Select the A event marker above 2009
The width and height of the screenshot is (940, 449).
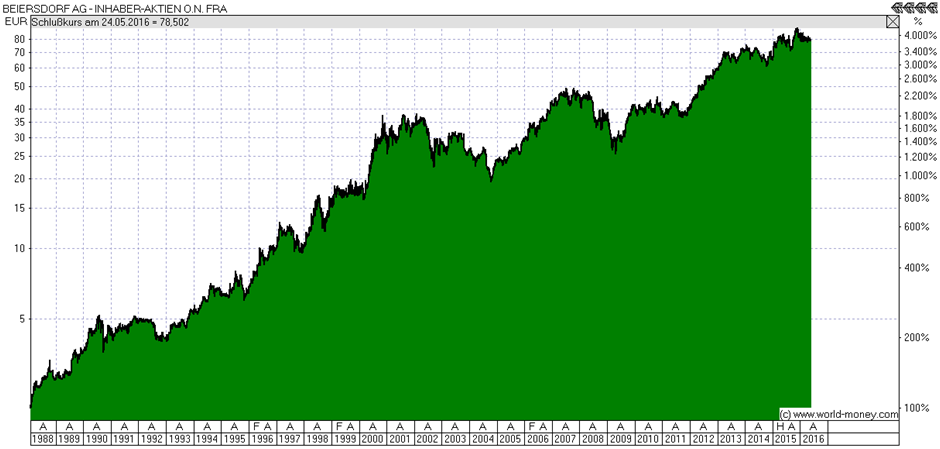point(620,426)
